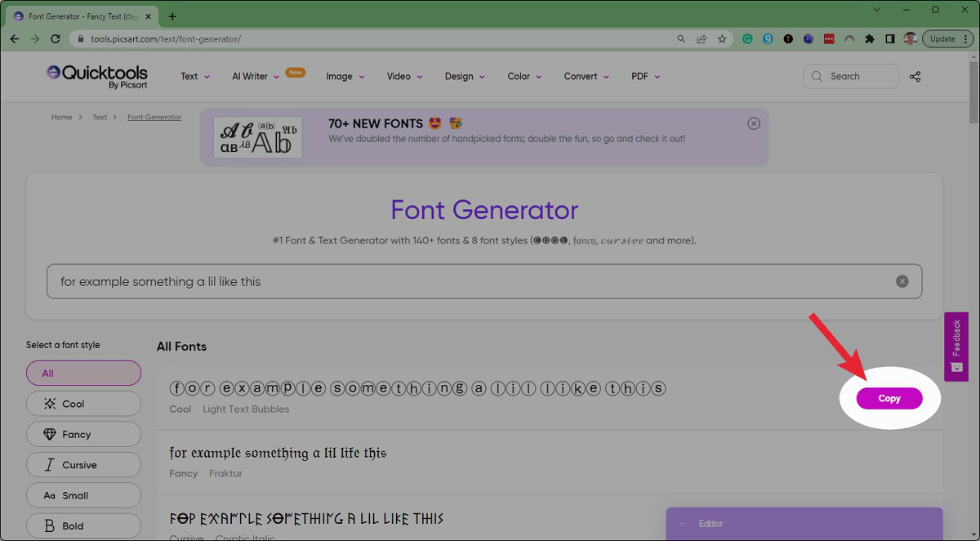Click the browser back arrow
Image resolution: width=980 pixels, height=541 pixels.
(x=15, y=38)
